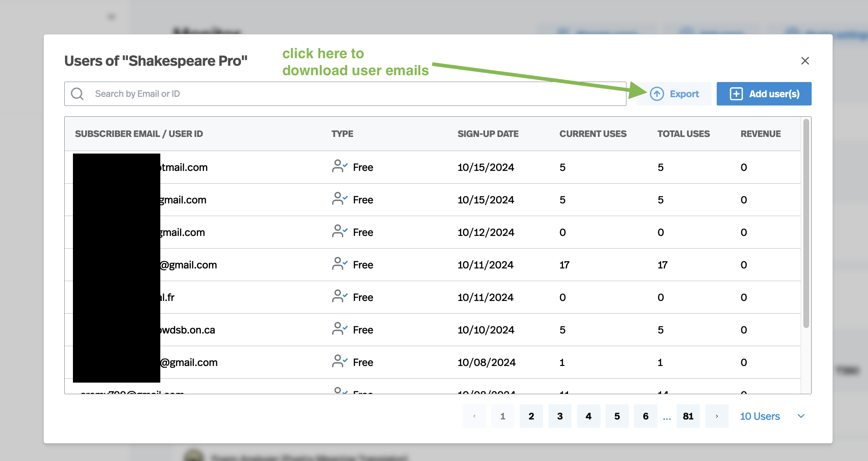Click the previous page arrow

(x=474, y=416)
